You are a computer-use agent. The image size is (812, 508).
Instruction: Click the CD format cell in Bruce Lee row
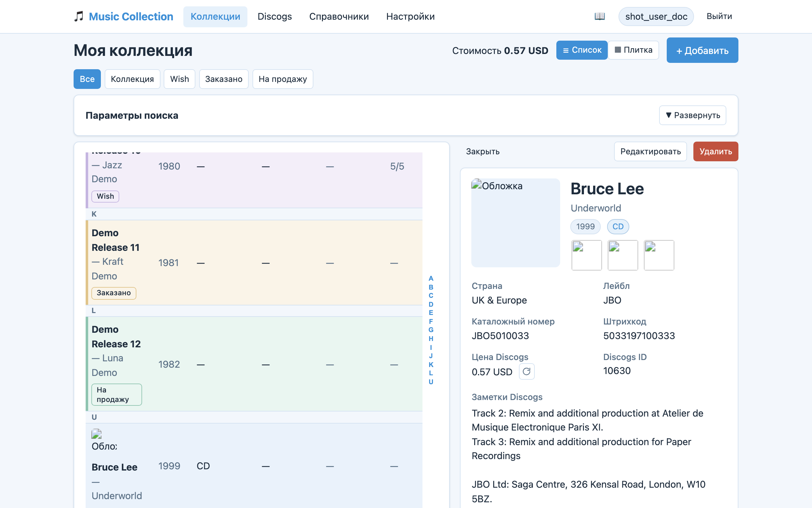(203, 466)
